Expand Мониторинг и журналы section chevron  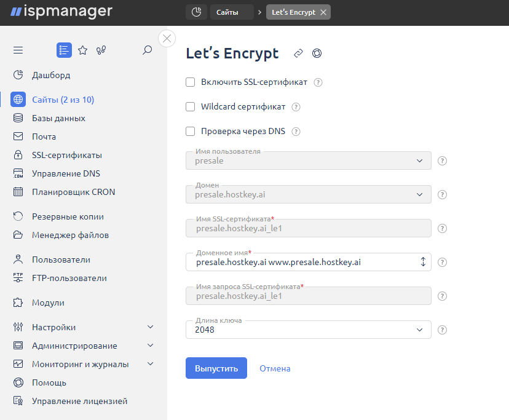(150, 364)
